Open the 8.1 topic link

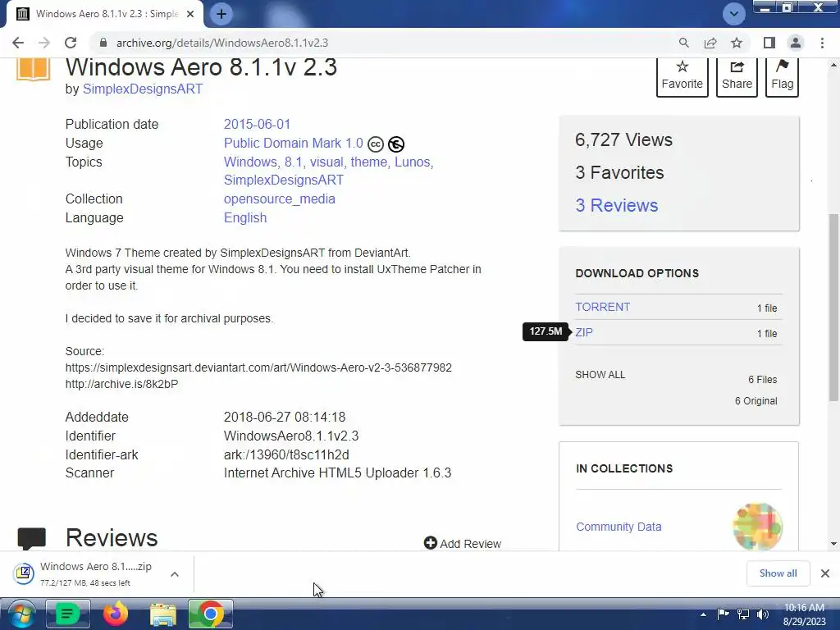click(293, 162)
